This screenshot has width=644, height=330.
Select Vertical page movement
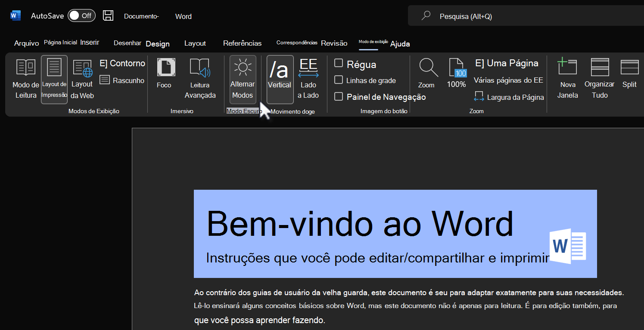(x=280, y=79)
